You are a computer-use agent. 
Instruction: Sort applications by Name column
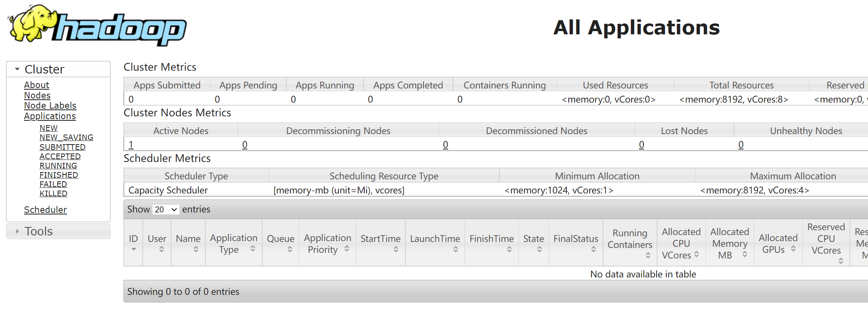pos(188,243)
